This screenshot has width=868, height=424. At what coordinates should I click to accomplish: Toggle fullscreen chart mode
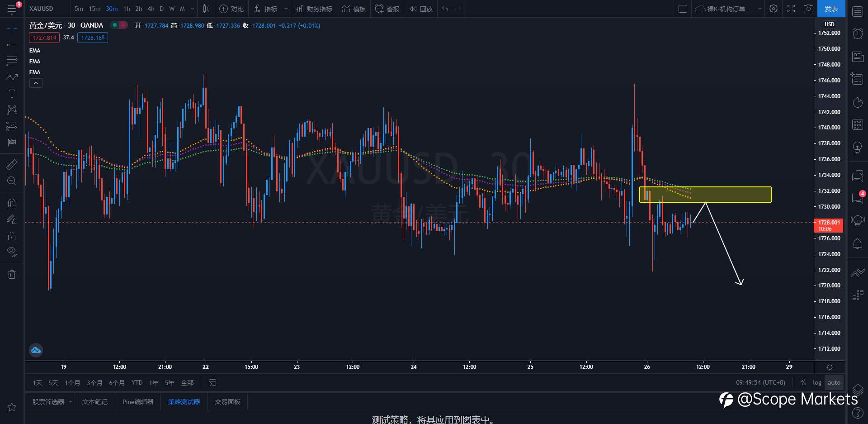[791, 9]
